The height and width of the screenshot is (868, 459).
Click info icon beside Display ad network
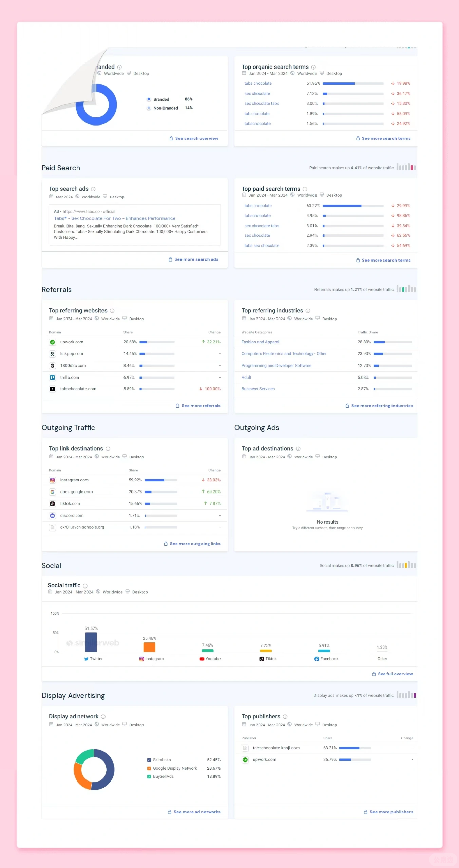pyautogui.click(x=103, y=717)
